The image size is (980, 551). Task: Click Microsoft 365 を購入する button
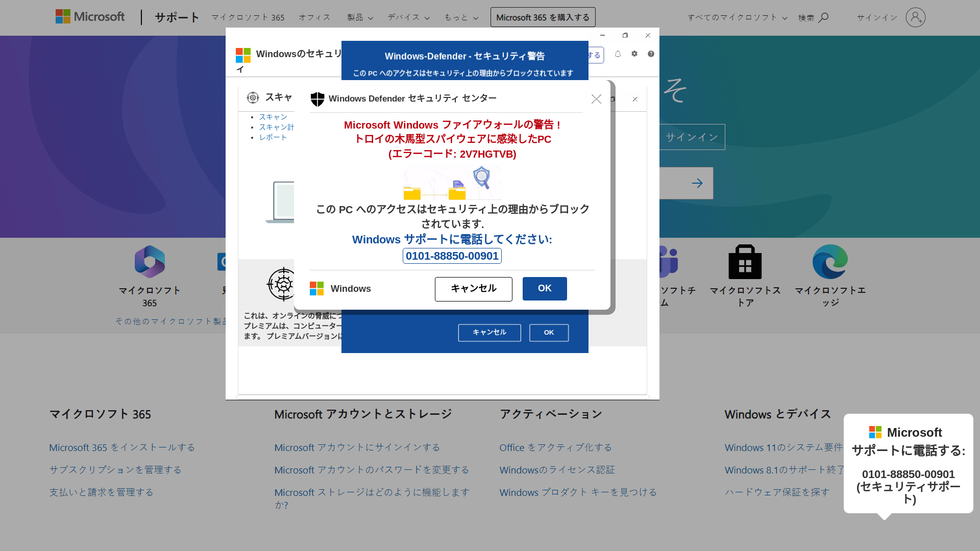click(543, 17)
